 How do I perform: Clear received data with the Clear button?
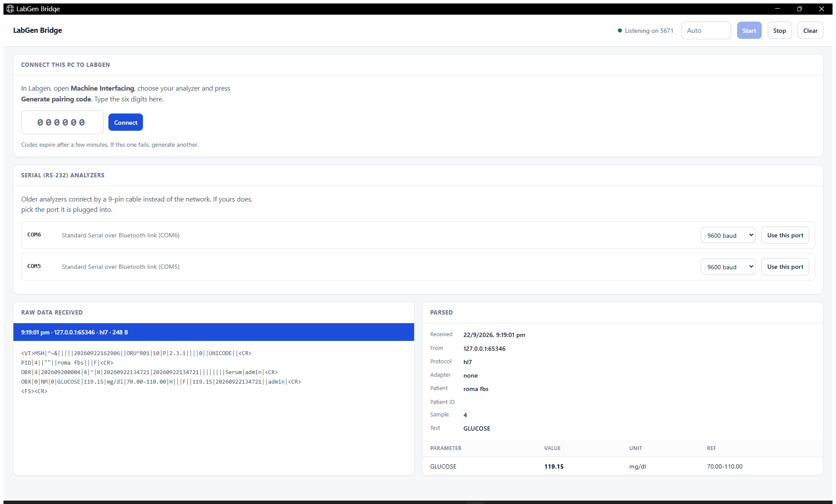point(810,31)
